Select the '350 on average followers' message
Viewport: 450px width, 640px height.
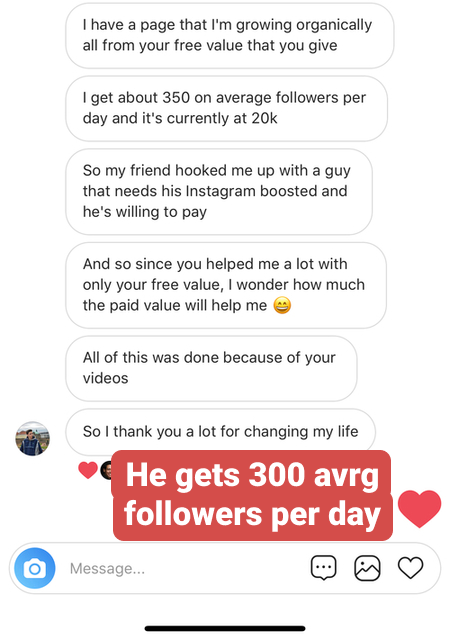(226, 108)
